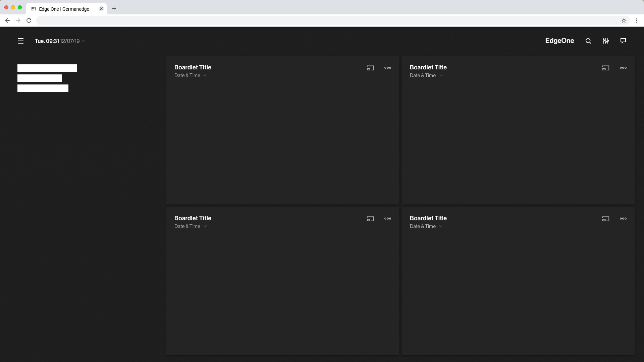Open the chat messages icon

[x=623, y=41]
